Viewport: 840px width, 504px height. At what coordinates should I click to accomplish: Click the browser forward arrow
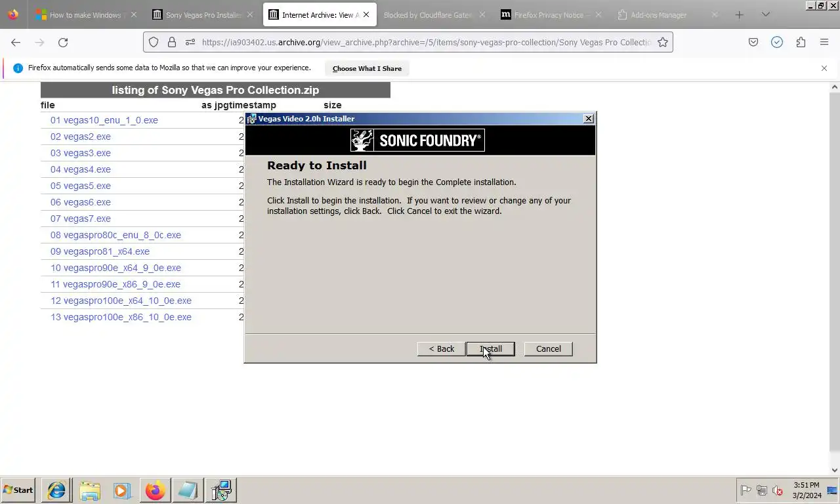click(39, 42)
